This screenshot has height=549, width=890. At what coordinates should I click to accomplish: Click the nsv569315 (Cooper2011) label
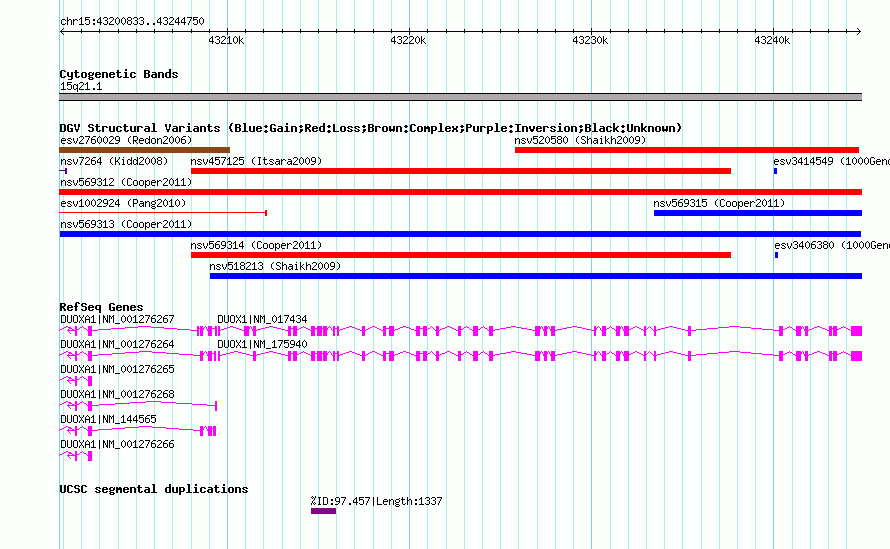[x=719, y=203]
